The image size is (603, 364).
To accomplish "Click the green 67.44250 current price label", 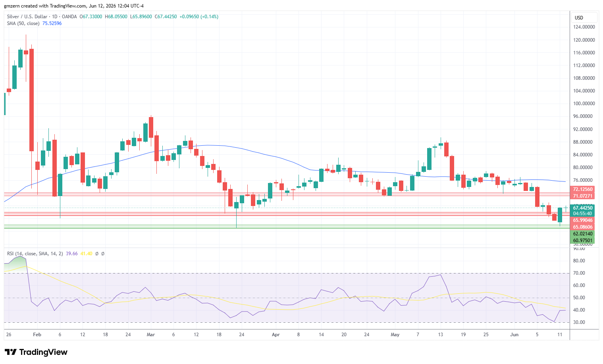I will [x=583, y=208].
